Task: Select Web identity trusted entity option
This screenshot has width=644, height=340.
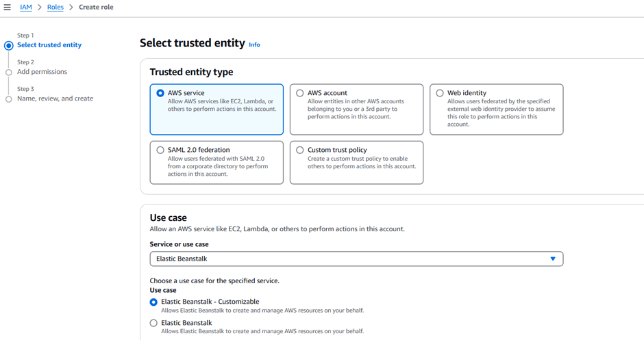Action: (x=440, y=93)
